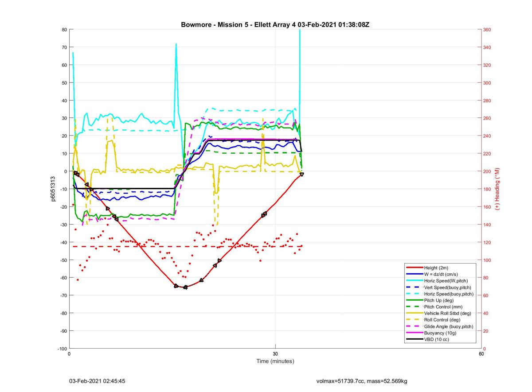The height and width of the screenshot is (392, 532).
Task: Select the red "140" tick on the heading axis
Action: click(487, 225)
